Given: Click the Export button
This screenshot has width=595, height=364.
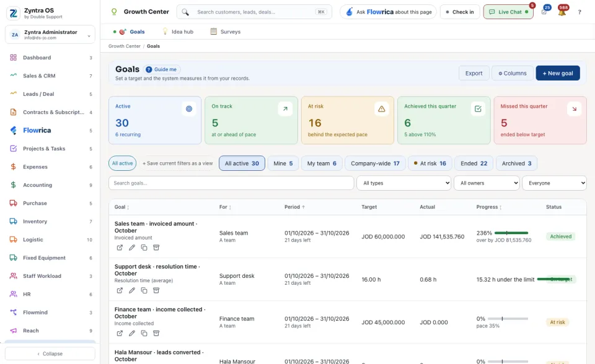Looking at the screenshot, I should point(474,73).
